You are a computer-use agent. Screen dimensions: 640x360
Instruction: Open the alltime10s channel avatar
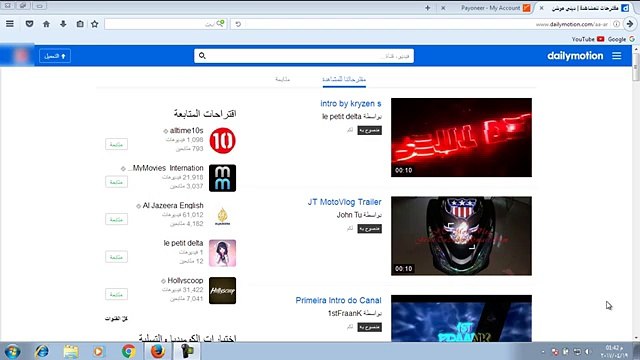[222, 140]
